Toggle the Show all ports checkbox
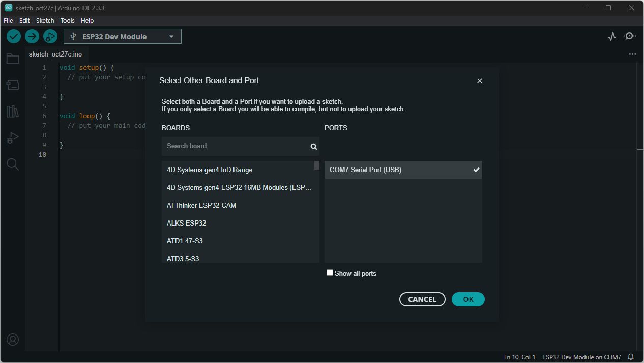The height and width of the screenshot is (363, 644). pos(330,273)
